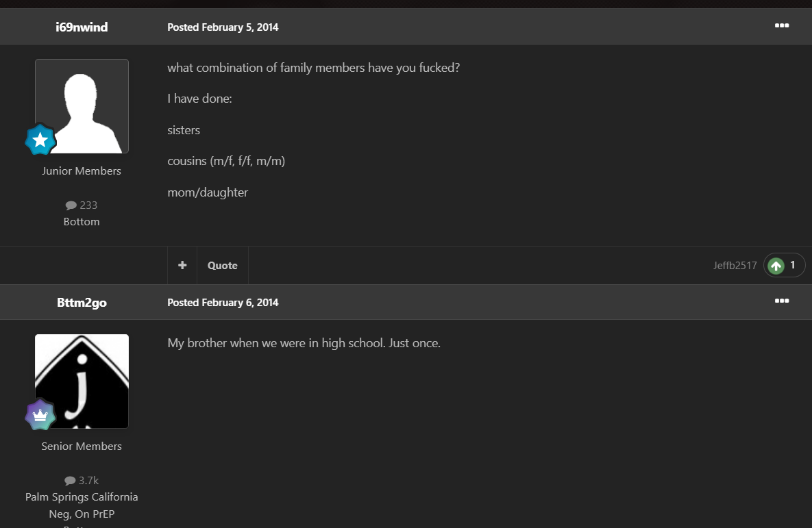Click i69nwind's default silhouette avatar
Viewport: 812px width, 528px height.
click(82, 106)
